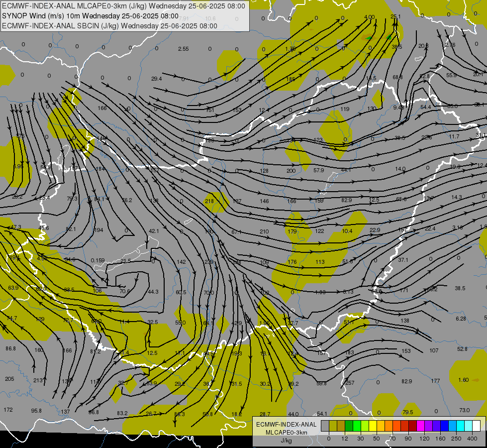Viewport: 487px width, 448px height.
Task: Click the map value 22.9
Action: coord(375,230)
